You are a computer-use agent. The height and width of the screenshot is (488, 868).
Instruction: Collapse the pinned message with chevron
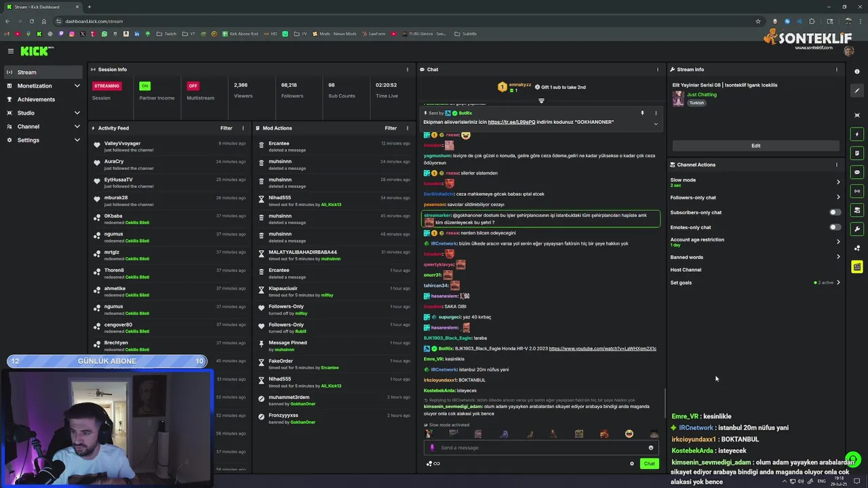(x=656, y=124)
